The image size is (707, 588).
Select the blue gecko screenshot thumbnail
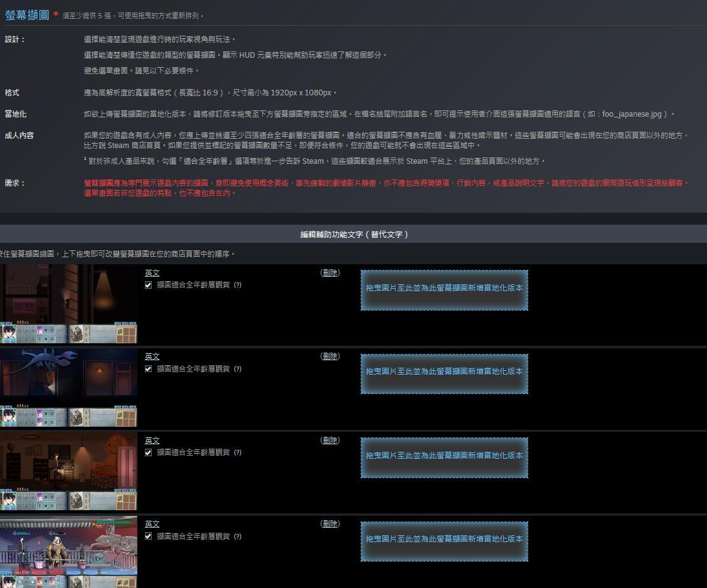coord(68,387)
